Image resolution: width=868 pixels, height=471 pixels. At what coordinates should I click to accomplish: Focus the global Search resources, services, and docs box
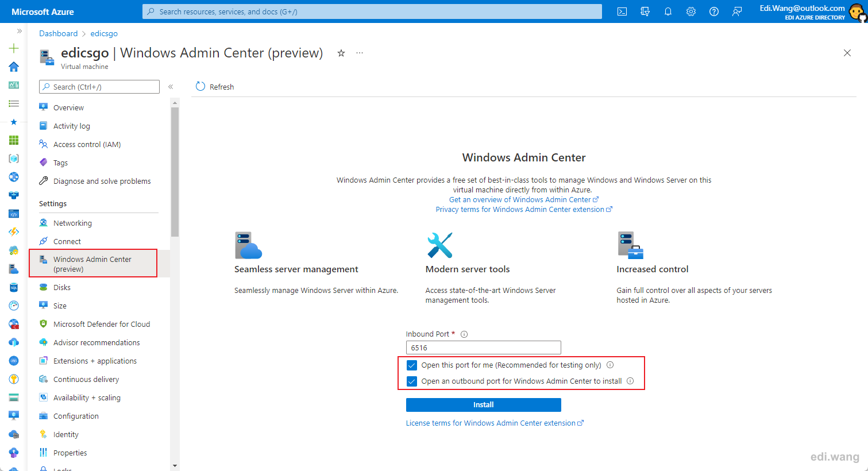pyautogui.click(x=372, y=11)
